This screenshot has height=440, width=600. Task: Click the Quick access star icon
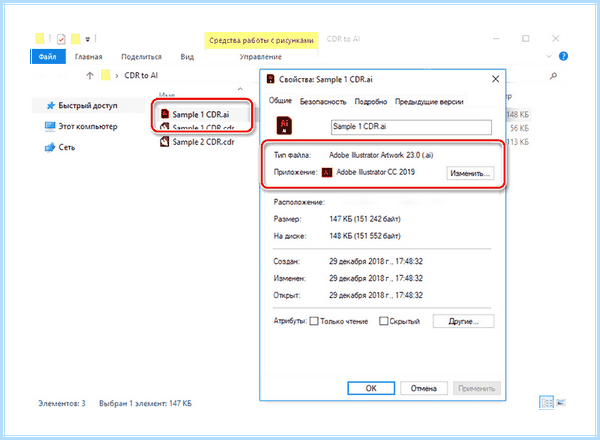coord(51,106)
